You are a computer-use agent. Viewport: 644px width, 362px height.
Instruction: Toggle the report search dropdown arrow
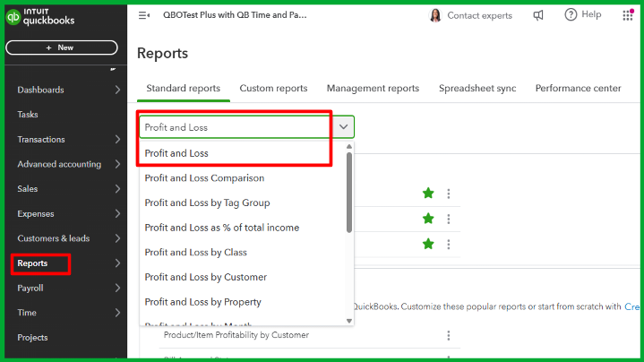coord(343,127)
